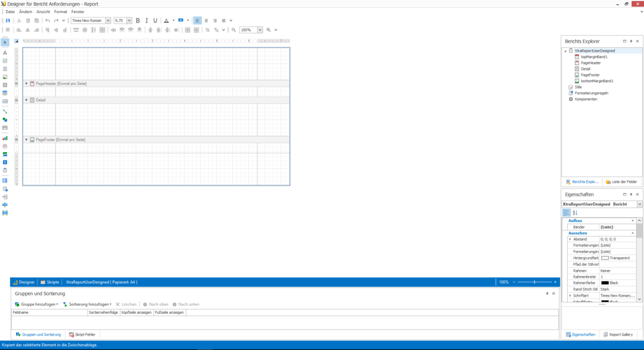Viewport: 644px width, 350px height.
Task: Switch to the Skripte tab
Action: (x=50, y=282)
